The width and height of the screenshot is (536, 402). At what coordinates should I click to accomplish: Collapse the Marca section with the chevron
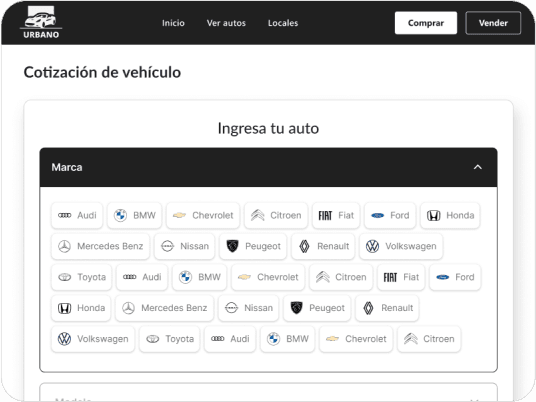pyautogui.click(x=478, y=167)
